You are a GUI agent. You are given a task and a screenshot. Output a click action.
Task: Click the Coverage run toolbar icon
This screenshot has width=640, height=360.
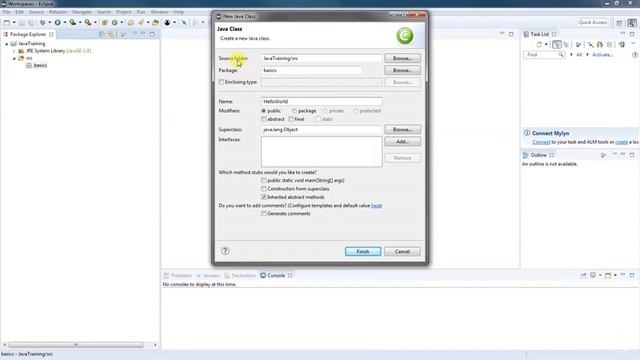click(73, 22)
